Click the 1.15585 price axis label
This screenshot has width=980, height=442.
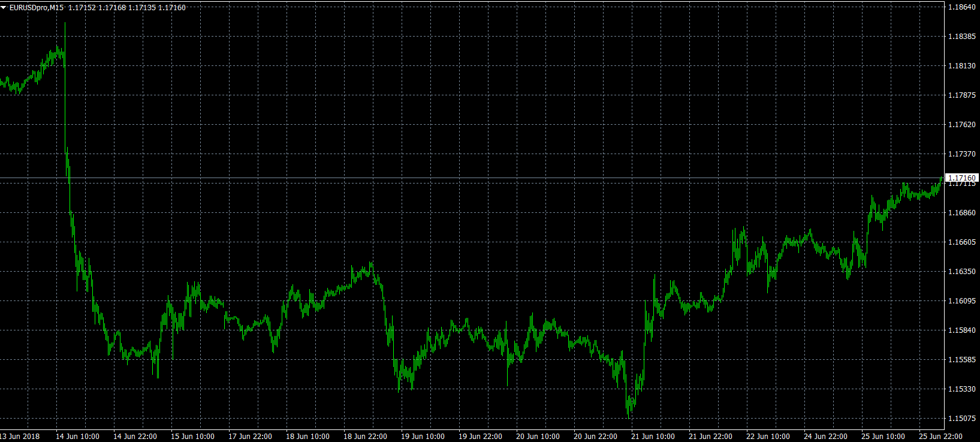click(961, 360)
